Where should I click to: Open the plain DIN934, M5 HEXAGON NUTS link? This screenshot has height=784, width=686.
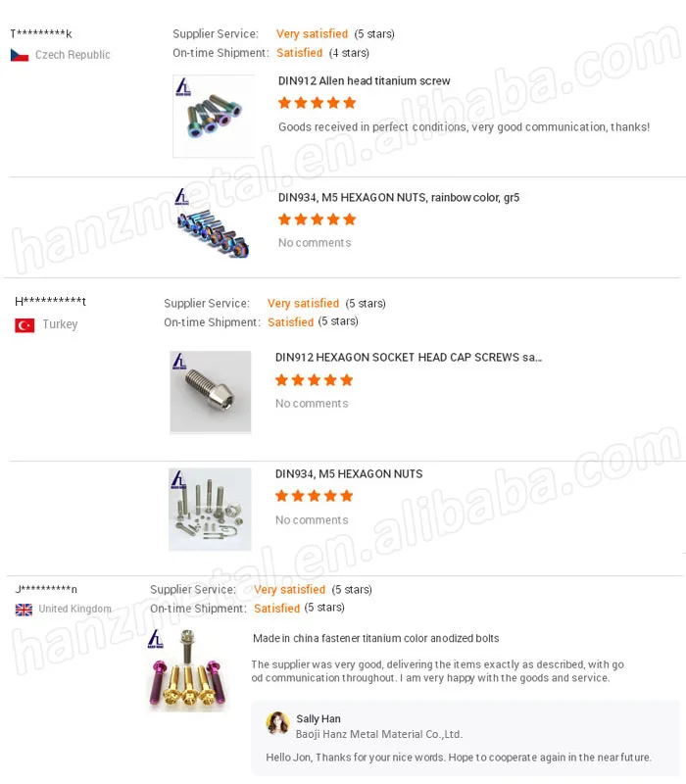[349, 474]
